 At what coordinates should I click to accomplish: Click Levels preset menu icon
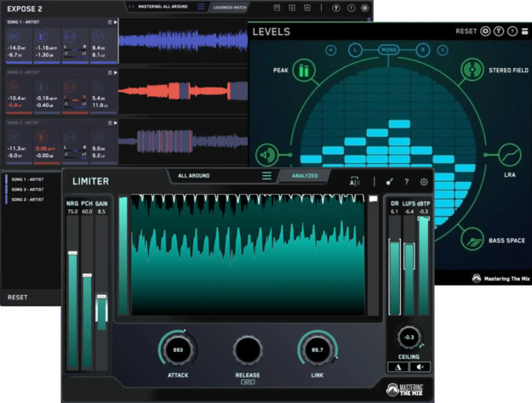pyautogui.click(x=524, y=31)
